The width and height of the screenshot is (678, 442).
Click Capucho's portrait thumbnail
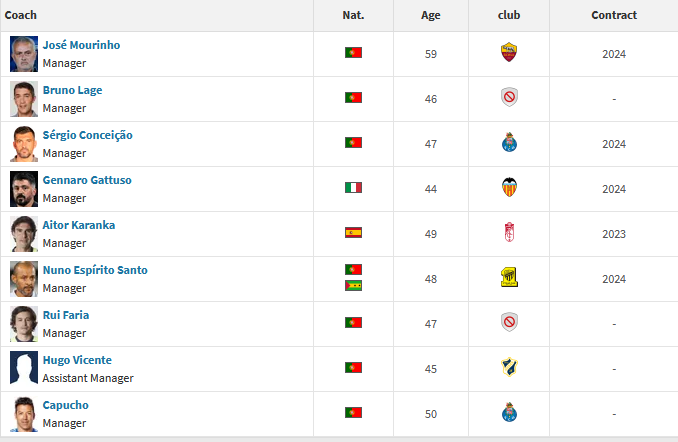click(x=24, y=414)
